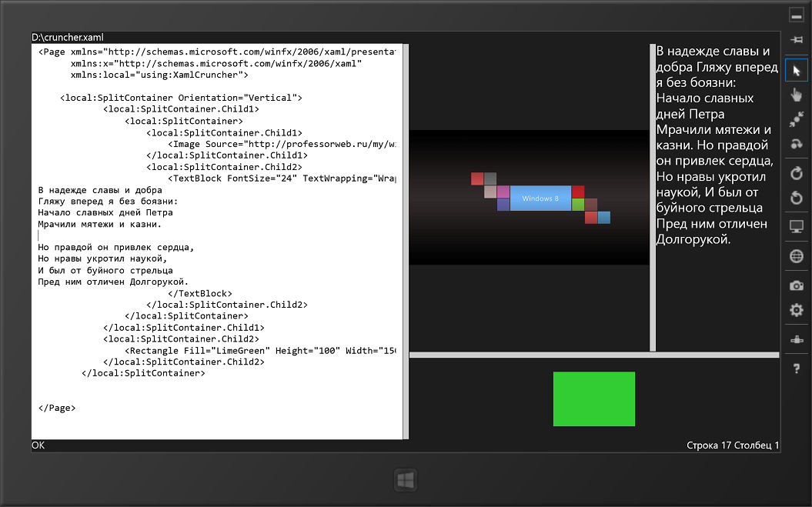
Task: Open change resolution monitor icon
Action: coord(796,226)
